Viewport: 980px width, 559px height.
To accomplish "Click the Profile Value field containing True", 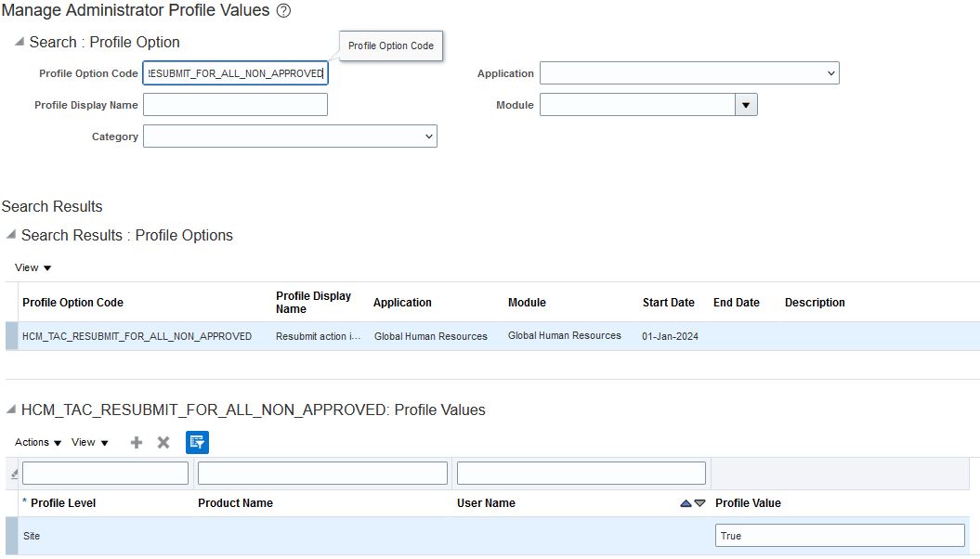I will coord(840,536).
